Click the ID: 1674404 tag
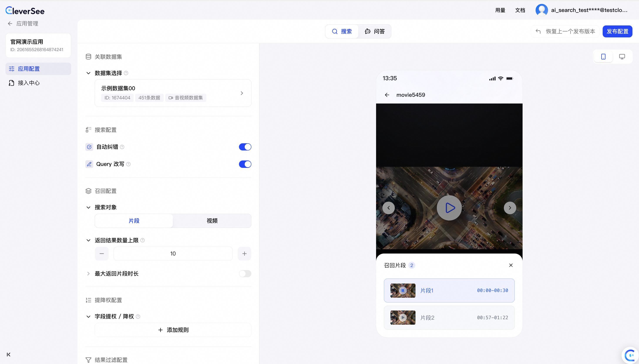Image resolution: width=639 pixels, height=364 pixels. point(117,98)
